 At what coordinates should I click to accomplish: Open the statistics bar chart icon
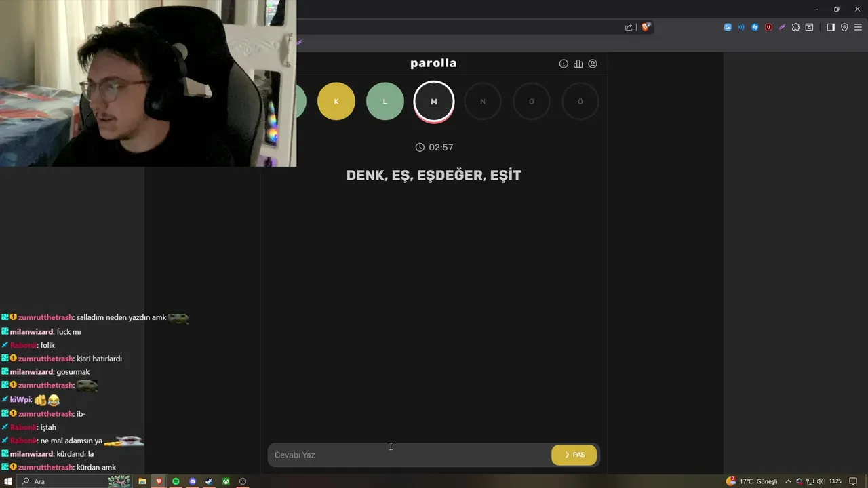pyautogui.click(x=578, y=64)
